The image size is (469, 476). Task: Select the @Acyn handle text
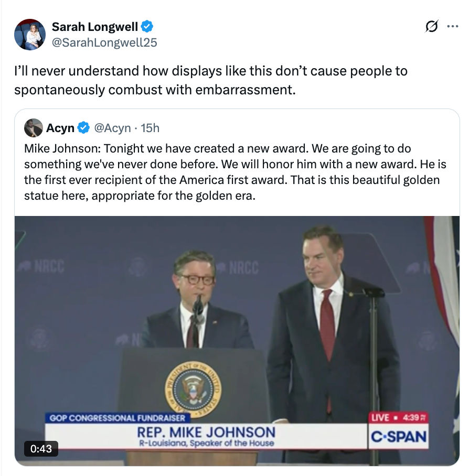112,127
